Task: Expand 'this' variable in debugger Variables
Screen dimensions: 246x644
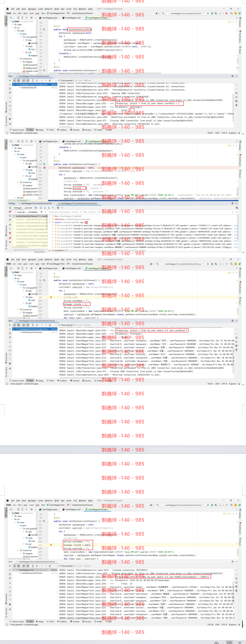Action: tap(50, 216)
